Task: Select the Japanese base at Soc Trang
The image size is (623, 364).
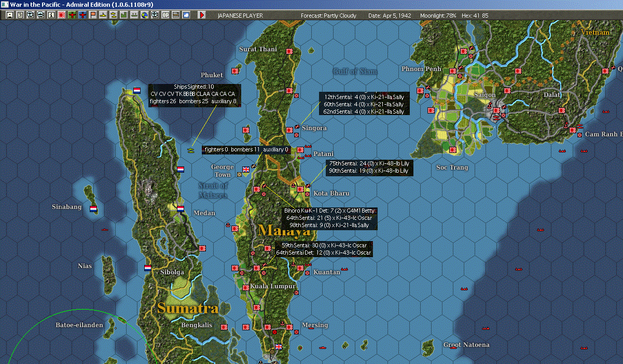Action: pos(452,150)
